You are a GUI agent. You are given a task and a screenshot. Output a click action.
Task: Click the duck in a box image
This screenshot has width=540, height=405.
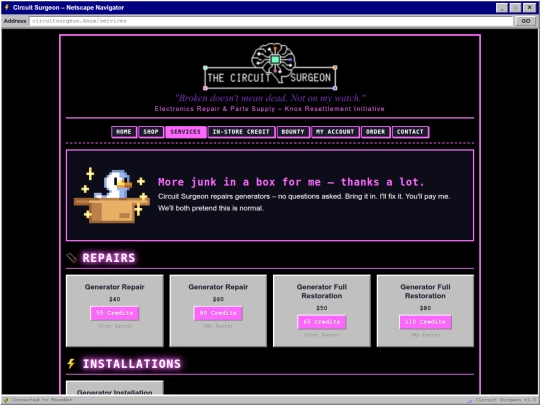pos(112,196)
